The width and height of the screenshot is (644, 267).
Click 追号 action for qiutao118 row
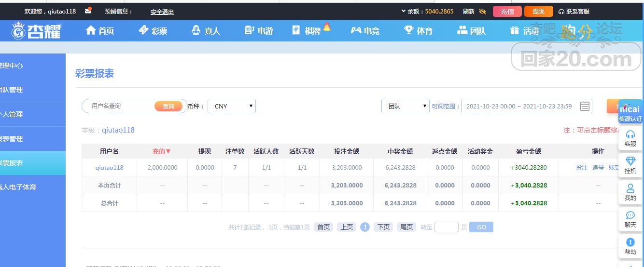(598, 168)
